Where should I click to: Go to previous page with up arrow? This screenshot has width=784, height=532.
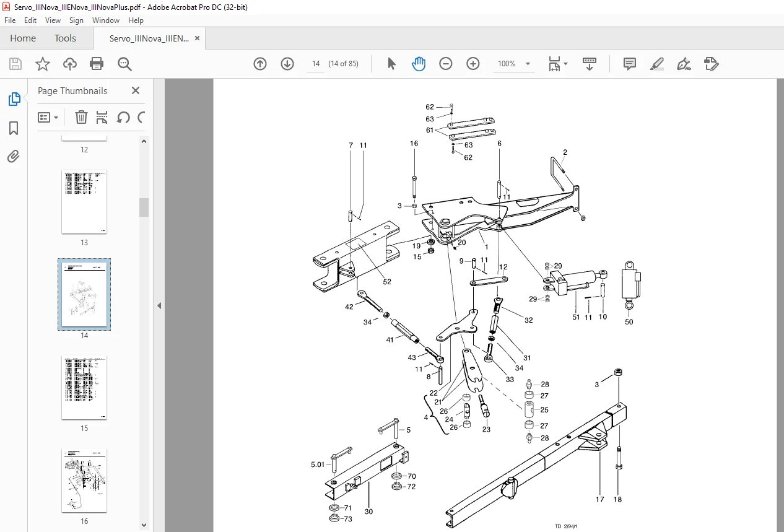[x=260, y=64]
